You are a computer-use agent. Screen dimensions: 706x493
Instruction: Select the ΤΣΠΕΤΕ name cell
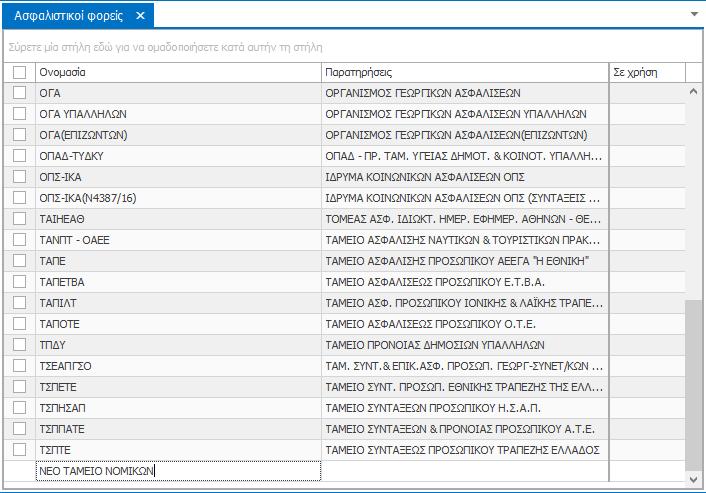coord(178,387)
